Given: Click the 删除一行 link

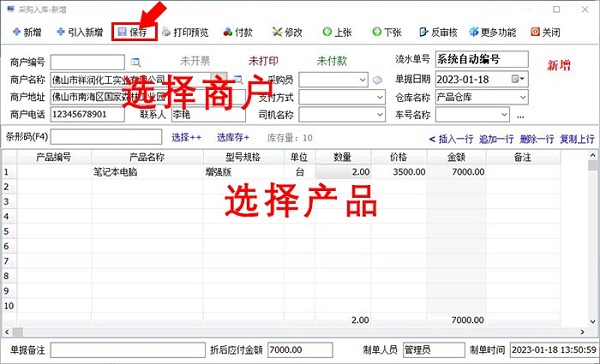Looking at the screenshot, I should point(536,139).
